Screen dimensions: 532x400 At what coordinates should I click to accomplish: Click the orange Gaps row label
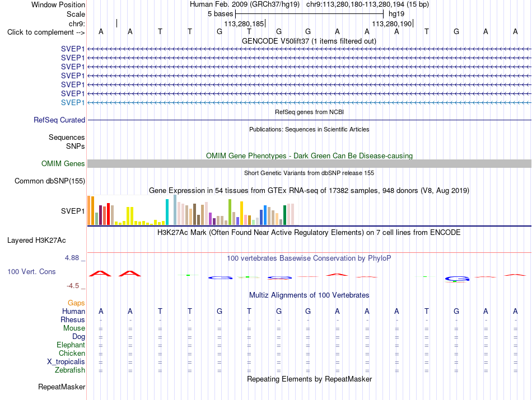[76, 303]
